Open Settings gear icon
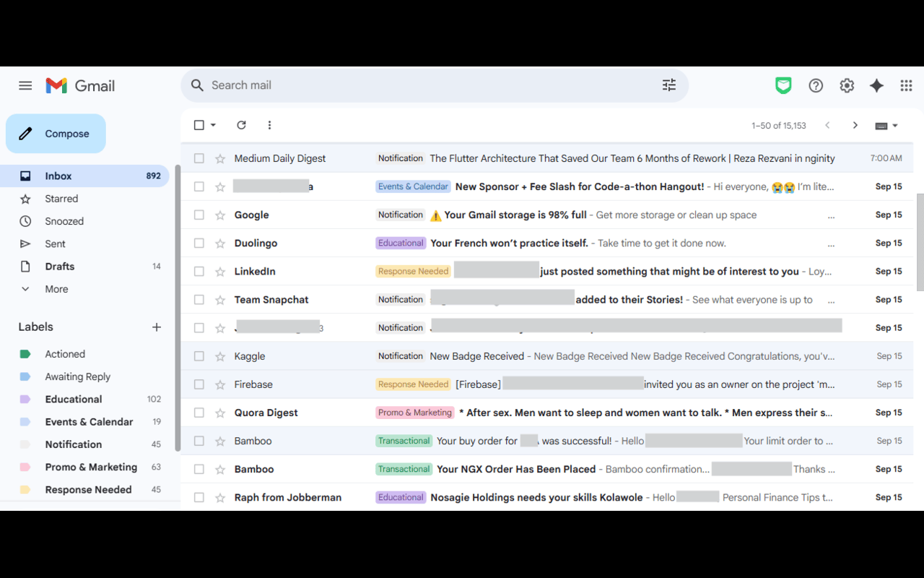 (x=847, y=85)
